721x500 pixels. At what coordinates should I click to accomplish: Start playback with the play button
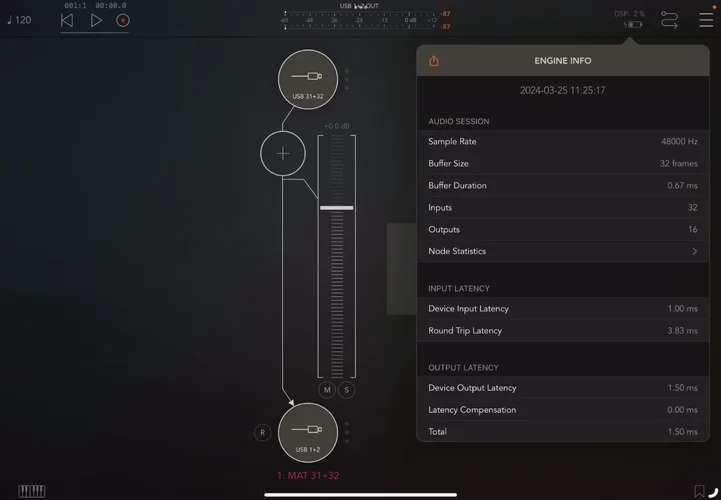click(96, 20)
